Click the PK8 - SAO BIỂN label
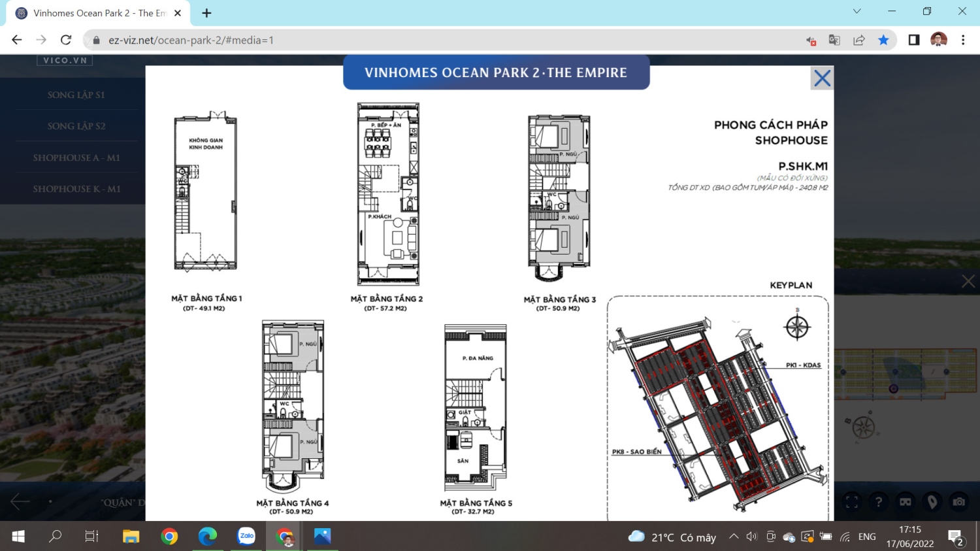Viewport: 980px width, 551px height. 636,452
